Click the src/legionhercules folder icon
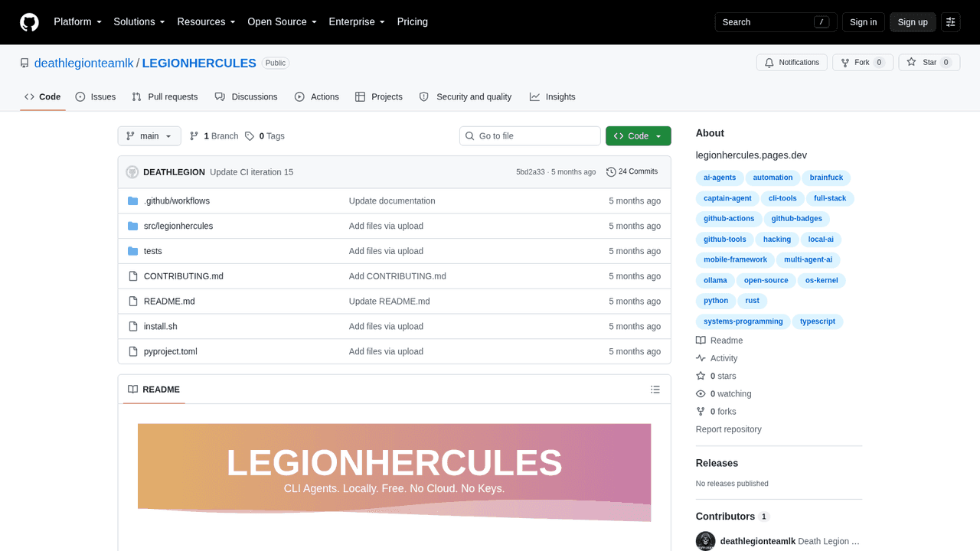Image resolution: width=980 pixels, height=551 pixels. 133,227
